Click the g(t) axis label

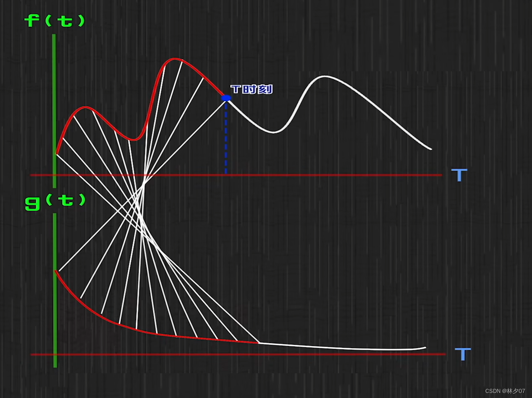pos(55,202)
